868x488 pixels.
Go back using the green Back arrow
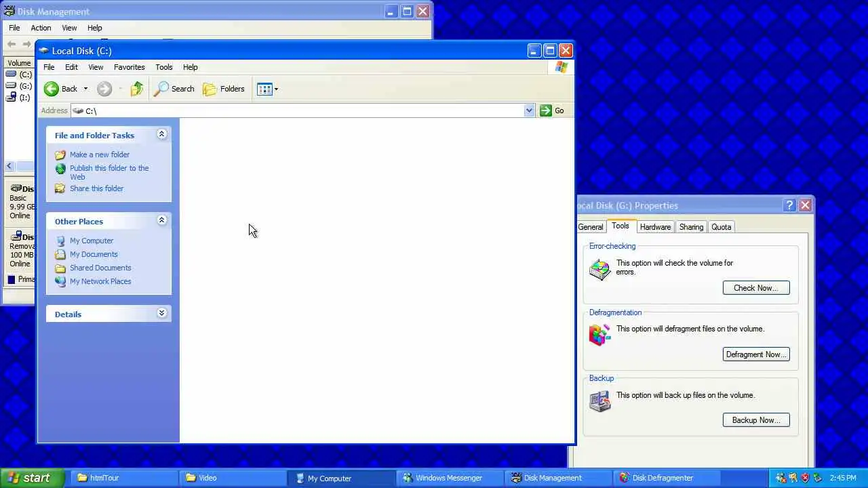(x=52, y=89)
